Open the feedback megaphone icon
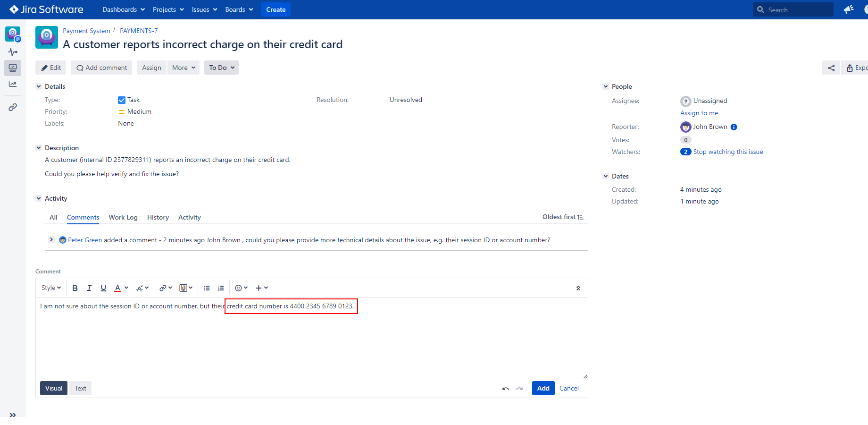Image resolution: width=868 pixels, height=425 pixels. click(849, 9)
